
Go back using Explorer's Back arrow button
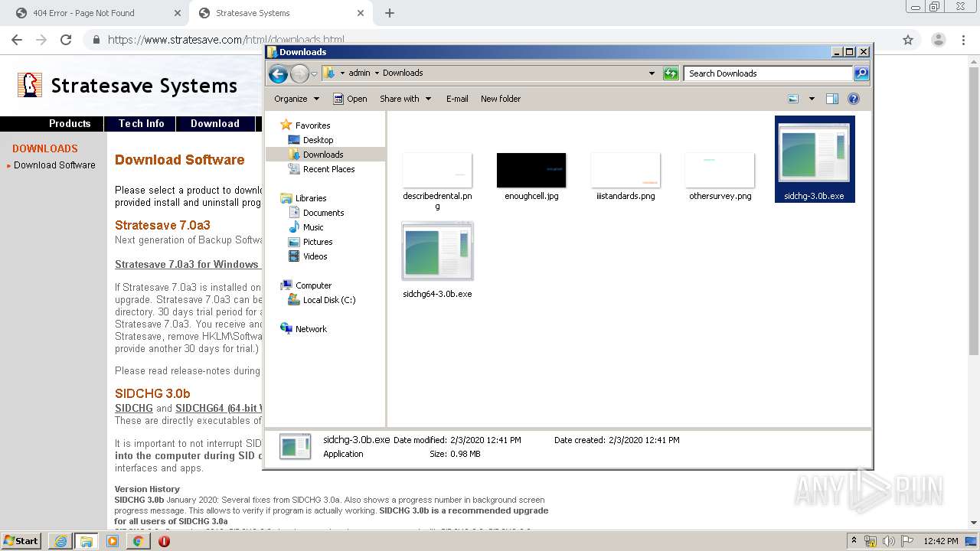pyautogui.click(x=278, y=73)
